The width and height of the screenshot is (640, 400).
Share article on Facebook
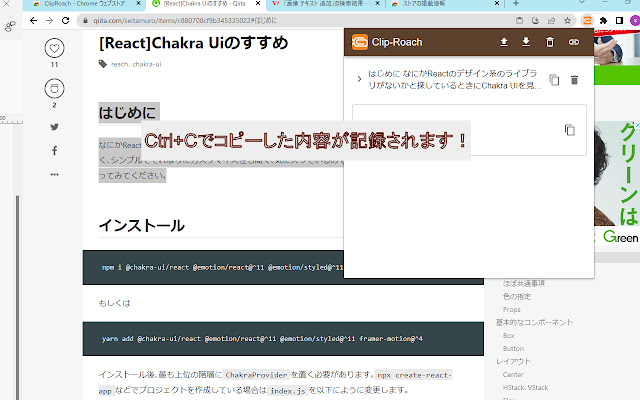[54, 151]
